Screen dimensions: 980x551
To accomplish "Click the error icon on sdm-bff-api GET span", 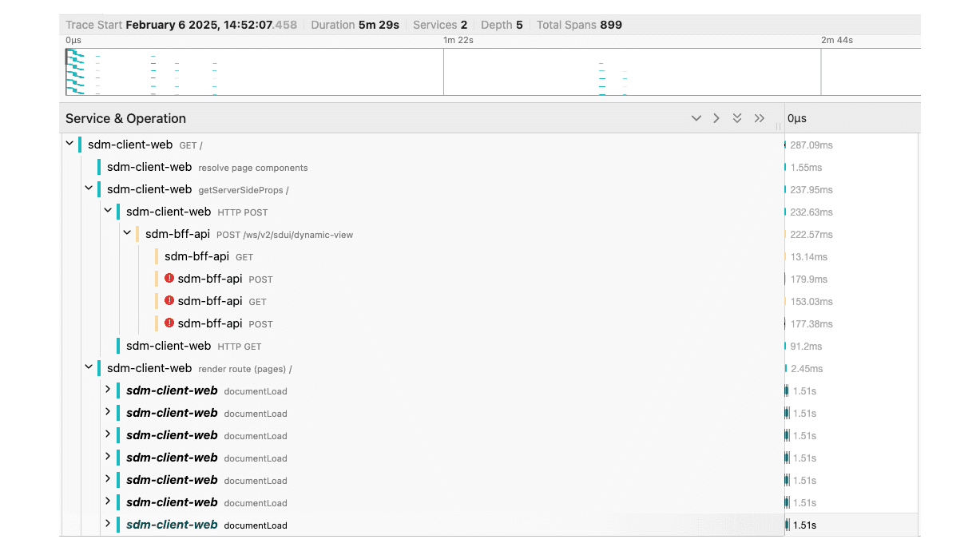I will 169,301.
